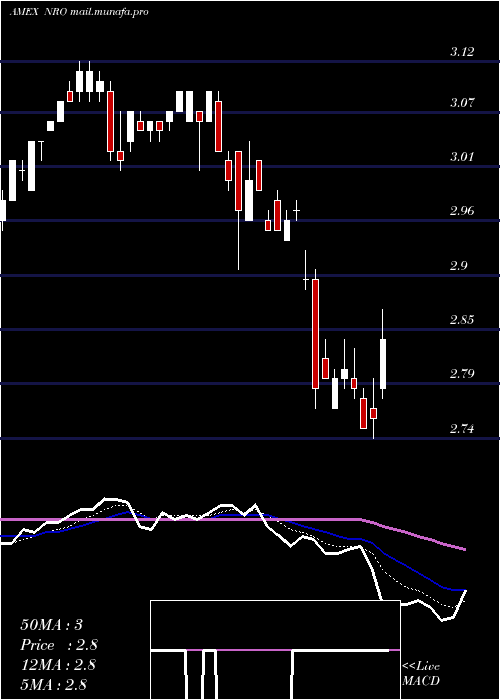This screenshot has width=500, height=700.
Task: Click the 2.74 price axis label
Action: 461,429
